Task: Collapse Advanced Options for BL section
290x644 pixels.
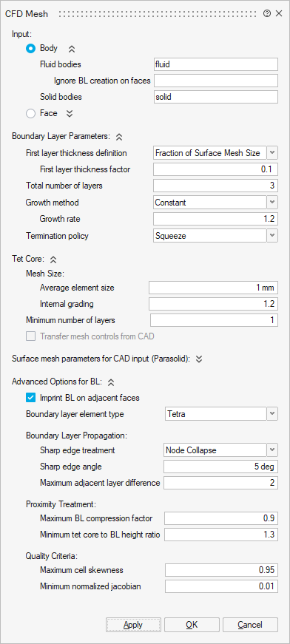Action: [110, 382]
